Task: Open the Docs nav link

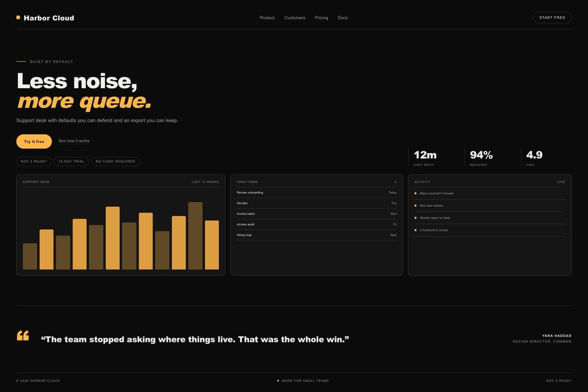Action: (343, 18)
